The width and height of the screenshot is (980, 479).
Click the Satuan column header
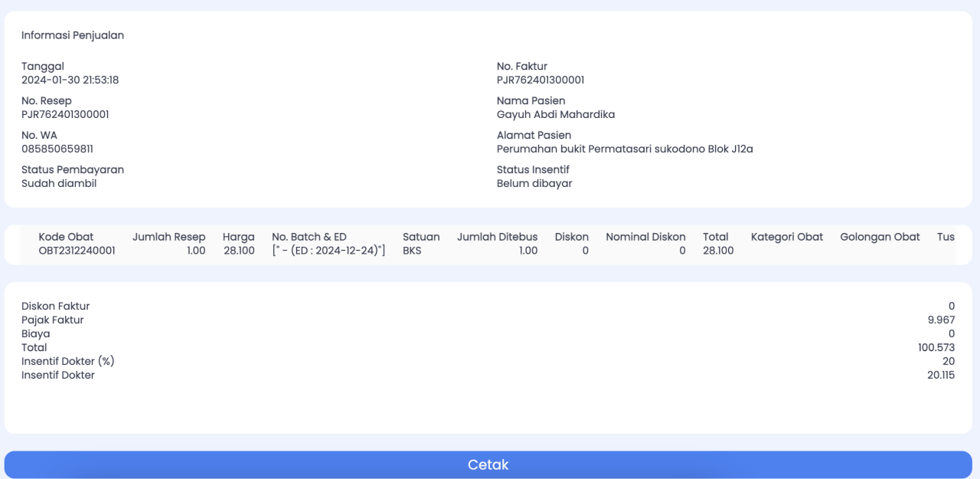421,237
